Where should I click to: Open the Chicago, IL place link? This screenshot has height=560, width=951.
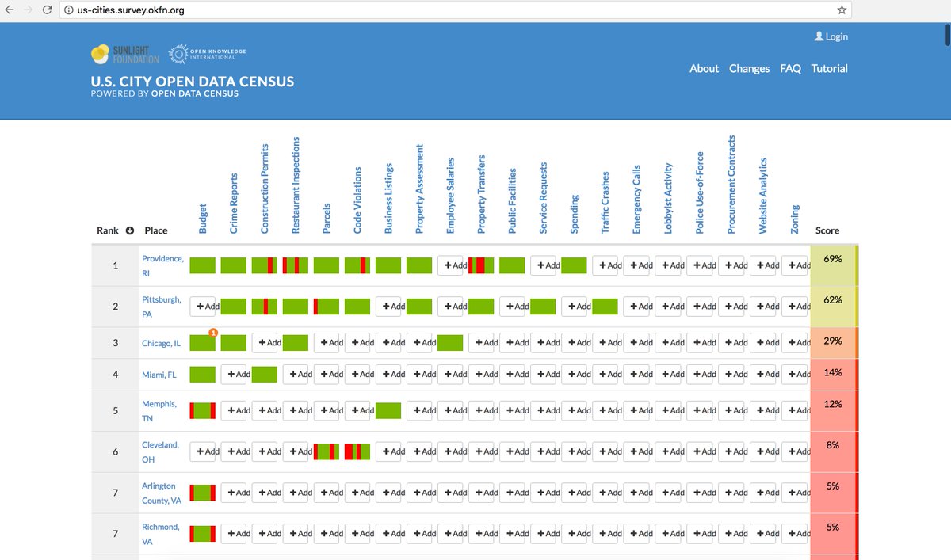coord(161,343)
